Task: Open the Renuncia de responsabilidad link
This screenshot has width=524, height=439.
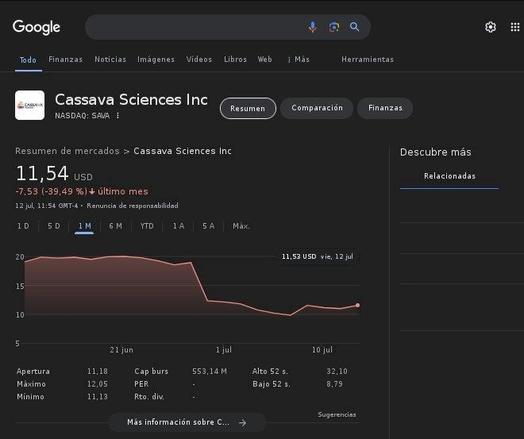Action: (x=132, y=205)
